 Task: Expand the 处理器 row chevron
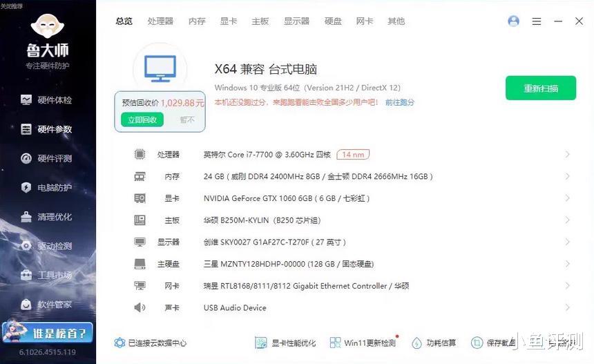(x=567, y=154)
